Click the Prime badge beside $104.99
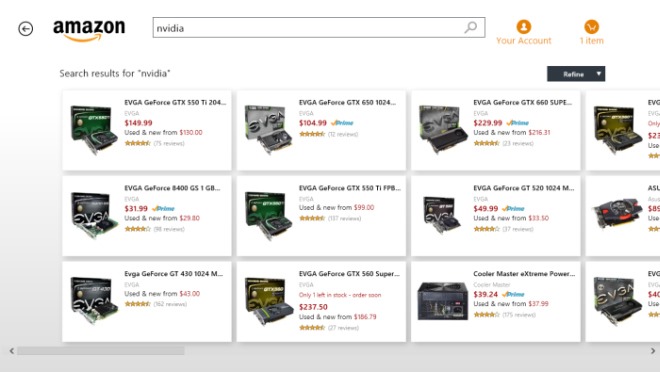The width and height of the screenshot is (660, 372). [342, 123]
